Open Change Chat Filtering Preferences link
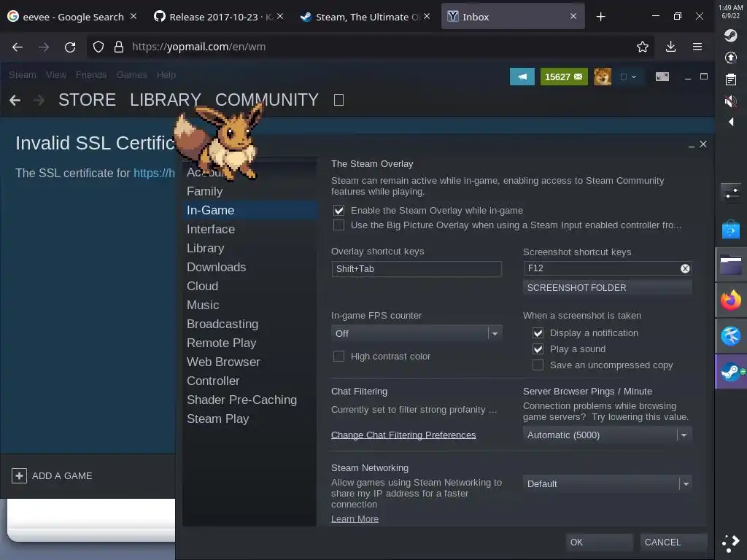Viewport: 747px width, 560px height. pos(403,435)
